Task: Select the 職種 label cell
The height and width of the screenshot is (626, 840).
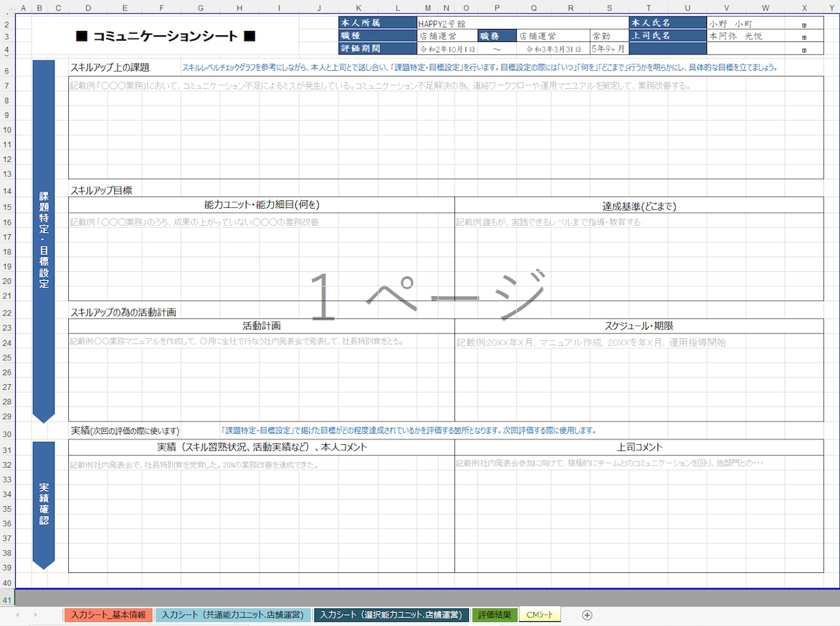Action: point(378,36)
